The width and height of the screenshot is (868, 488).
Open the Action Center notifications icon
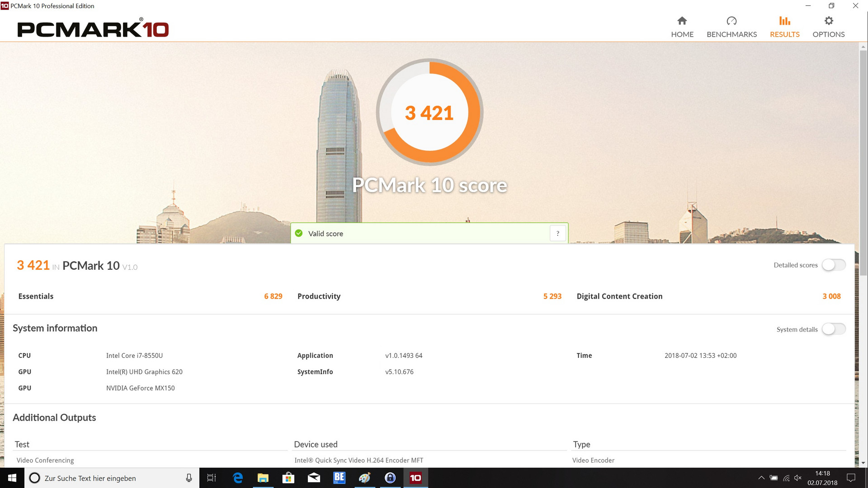click(851, 478)
